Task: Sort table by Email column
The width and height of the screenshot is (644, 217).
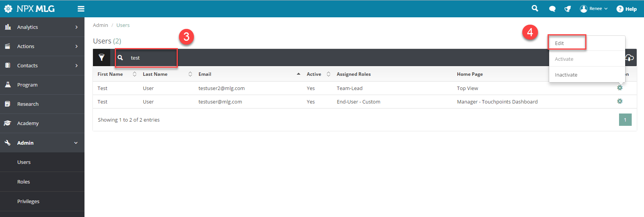Action: coord(205,74)
